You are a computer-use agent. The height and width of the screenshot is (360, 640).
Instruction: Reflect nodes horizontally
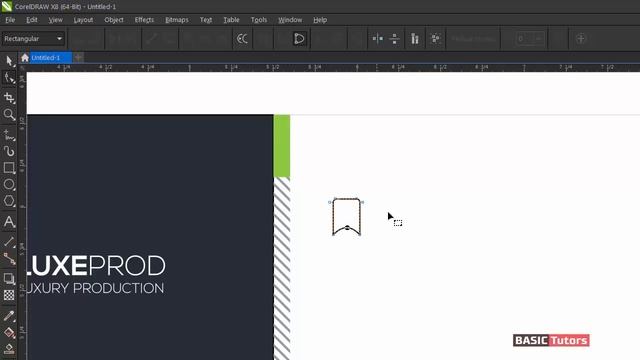(378, 39)
